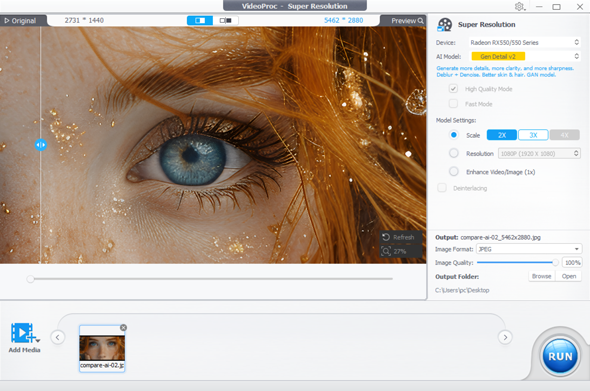Open the settings gear in title bar
This screenshot has height=391, width=590.
tap(519, 6)
